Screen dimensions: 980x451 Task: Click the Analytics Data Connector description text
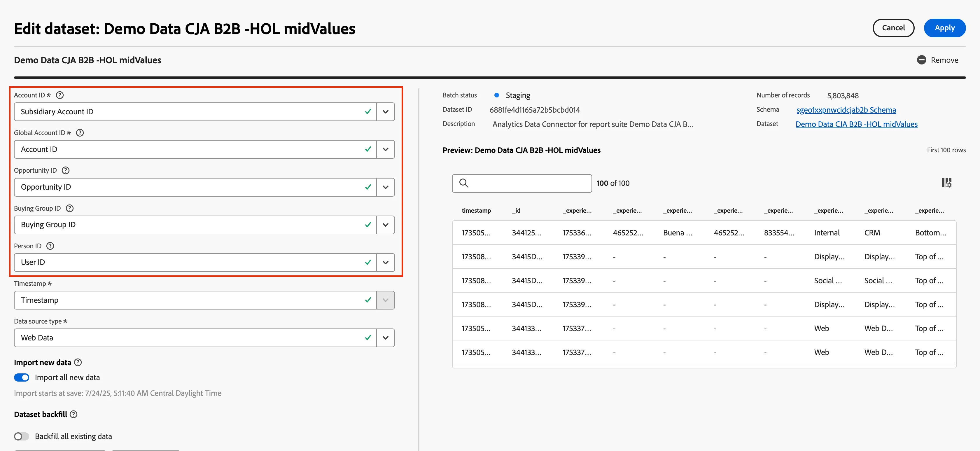coord(593,124)
